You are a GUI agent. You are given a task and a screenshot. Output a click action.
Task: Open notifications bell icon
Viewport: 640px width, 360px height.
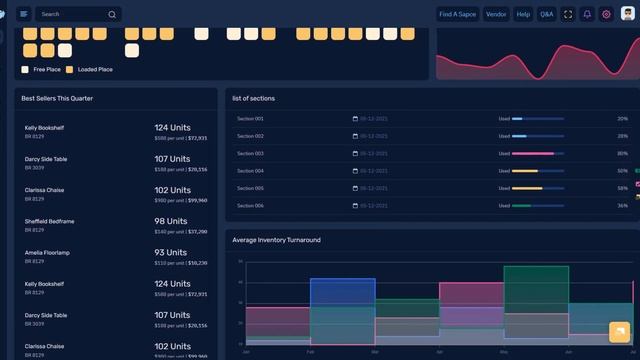[587, 14]
